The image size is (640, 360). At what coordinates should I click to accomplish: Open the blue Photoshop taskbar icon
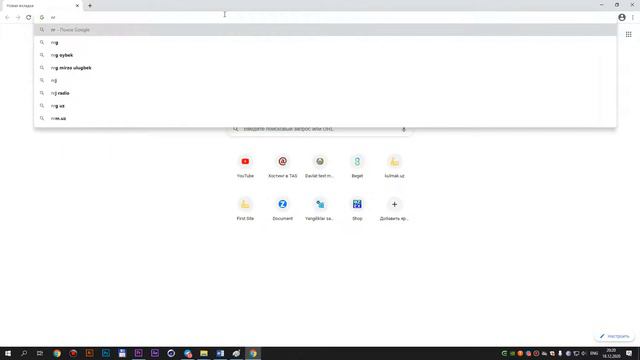tap(106, 353)
